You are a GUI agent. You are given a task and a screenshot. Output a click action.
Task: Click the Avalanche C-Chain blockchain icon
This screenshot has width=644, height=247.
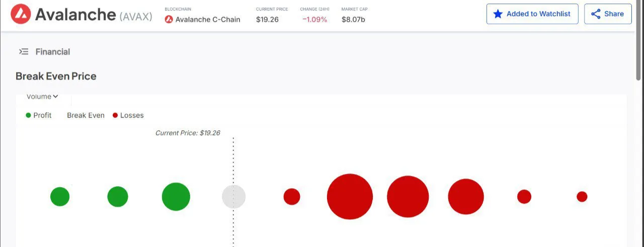169,20
